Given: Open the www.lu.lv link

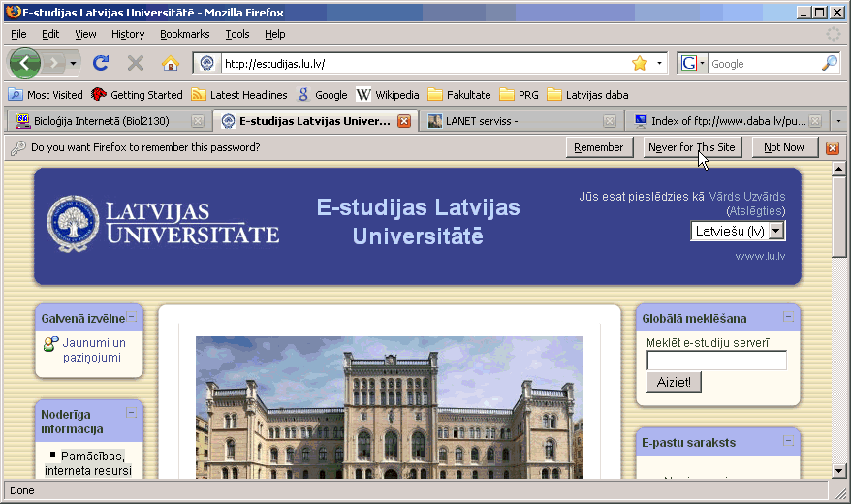Looking at the screenshot, I should coord(760,256).
